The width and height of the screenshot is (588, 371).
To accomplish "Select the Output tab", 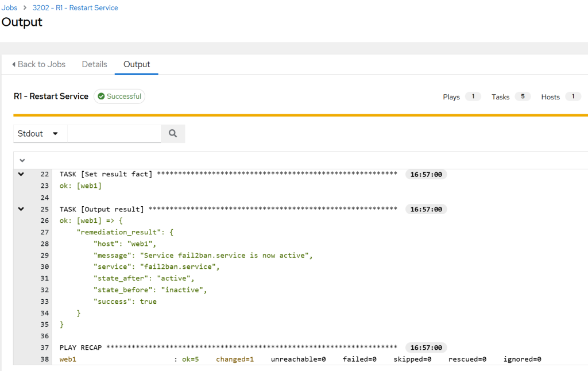I will pos(136,64).
